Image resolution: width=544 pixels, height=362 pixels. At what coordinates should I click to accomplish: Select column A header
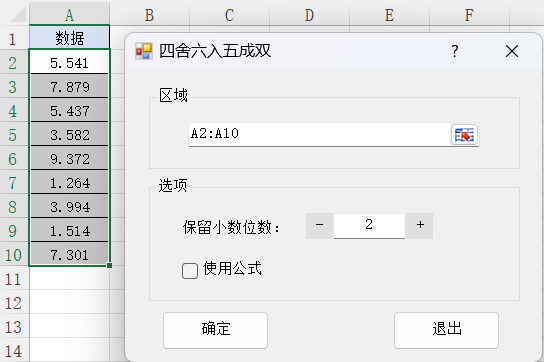click(69, 15)
